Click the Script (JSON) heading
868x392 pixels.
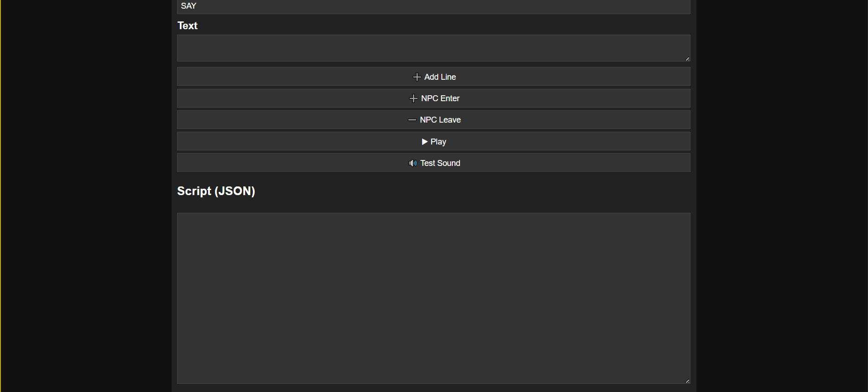[216, 191]
